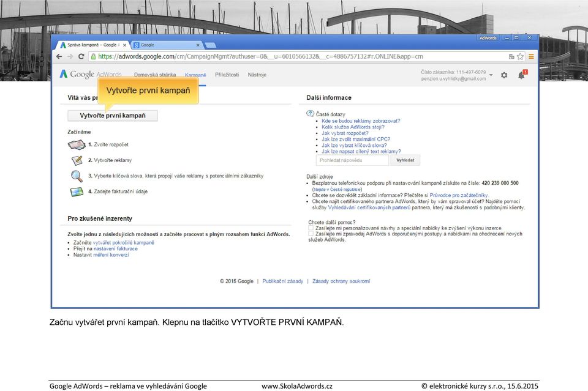
Task: Open měření konverzí link
Action: [x=111, y=255]
